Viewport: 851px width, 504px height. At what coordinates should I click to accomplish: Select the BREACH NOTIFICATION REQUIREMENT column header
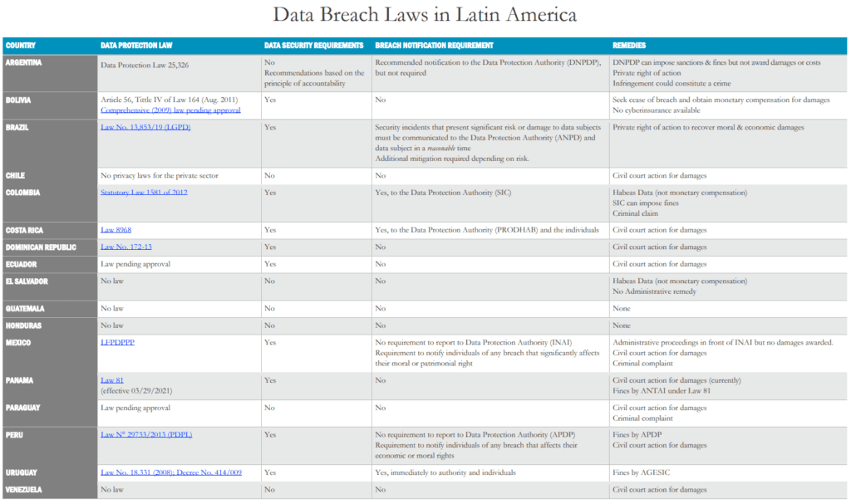[434, 45]
